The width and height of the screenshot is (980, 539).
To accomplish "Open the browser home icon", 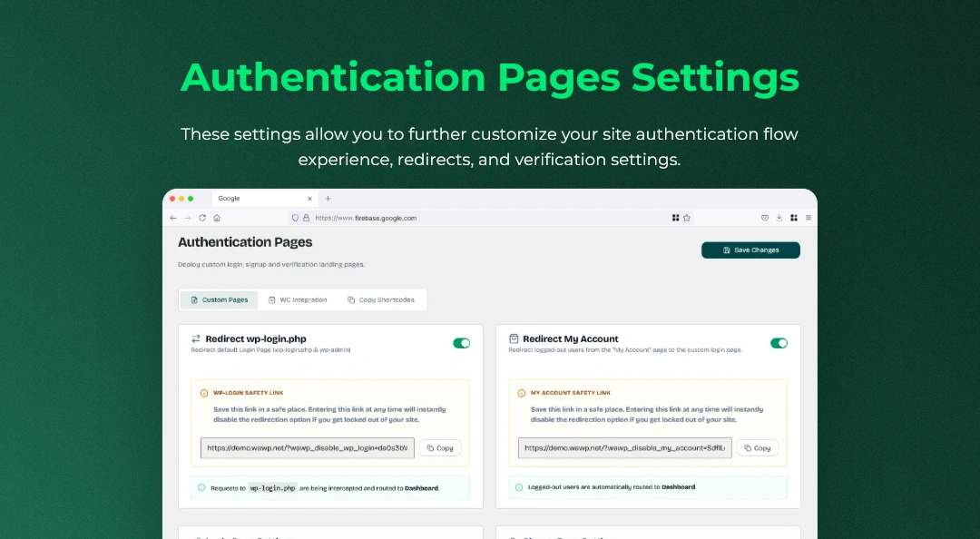I will click(x=217, y=218).
